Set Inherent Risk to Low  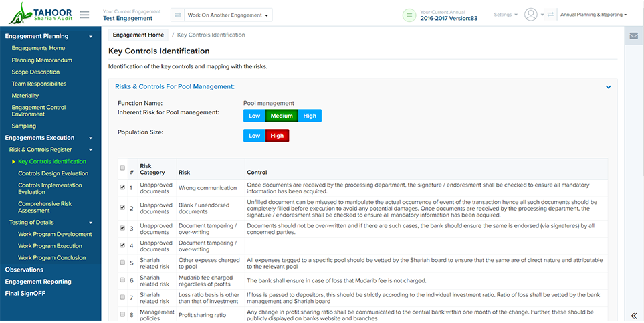point(254,116)
